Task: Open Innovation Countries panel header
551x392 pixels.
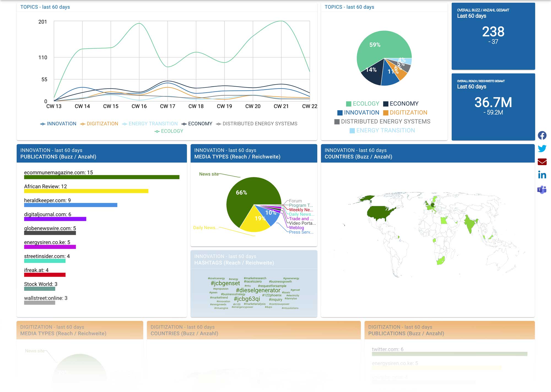Action: 428,153
